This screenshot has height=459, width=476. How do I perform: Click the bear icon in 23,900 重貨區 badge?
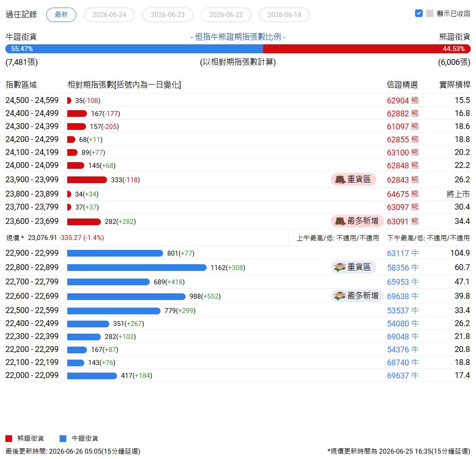click(x=340, y=180)
